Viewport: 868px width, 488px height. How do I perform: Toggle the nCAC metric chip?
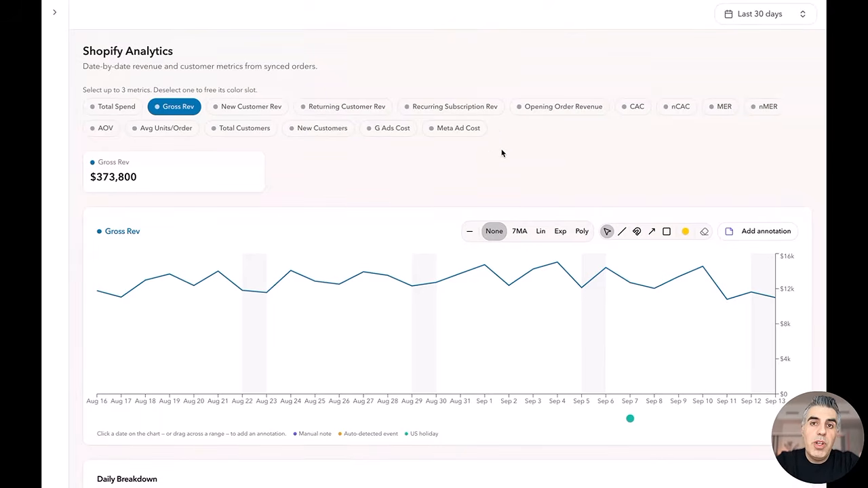677,106
